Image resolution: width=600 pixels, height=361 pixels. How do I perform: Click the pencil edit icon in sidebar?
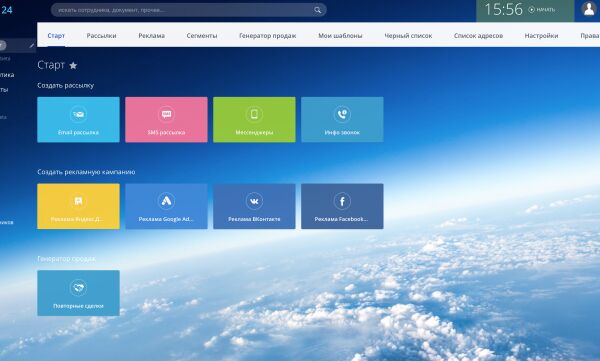point(31,46)
